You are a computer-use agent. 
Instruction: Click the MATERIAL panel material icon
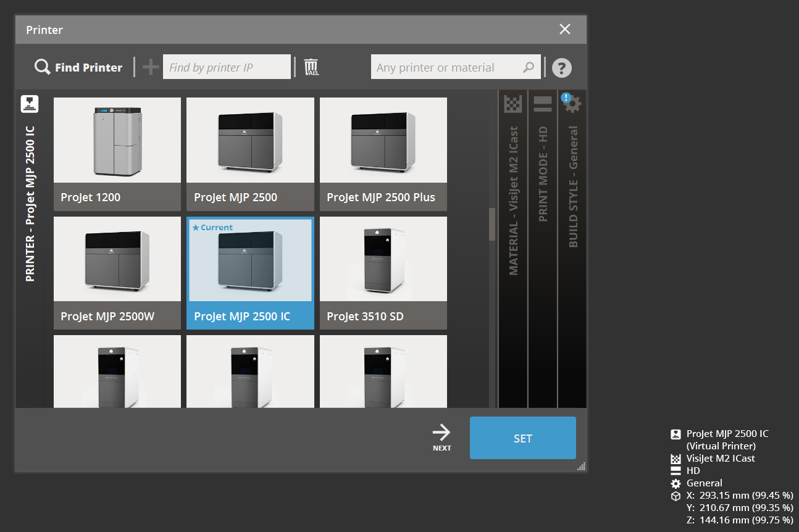tap(512, 104)
